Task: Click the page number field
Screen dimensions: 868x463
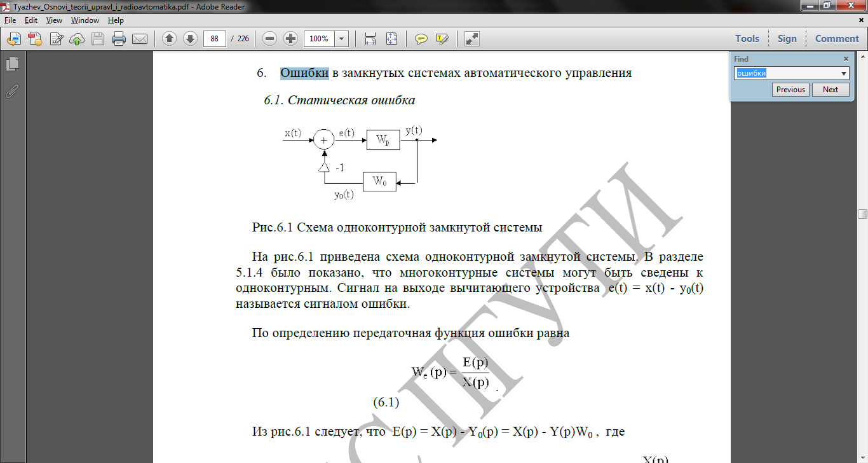Action: point(215,39)
